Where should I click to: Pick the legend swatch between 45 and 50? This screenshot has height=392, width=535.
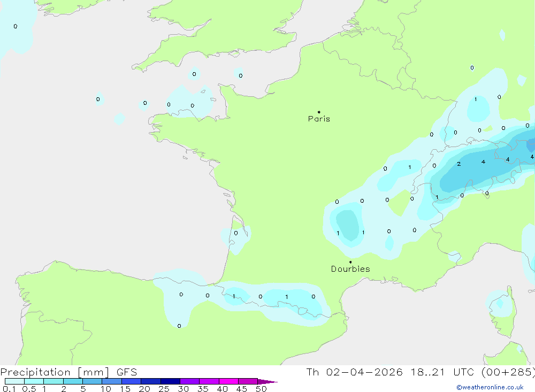pyautogui.click(x=248, y=381)
